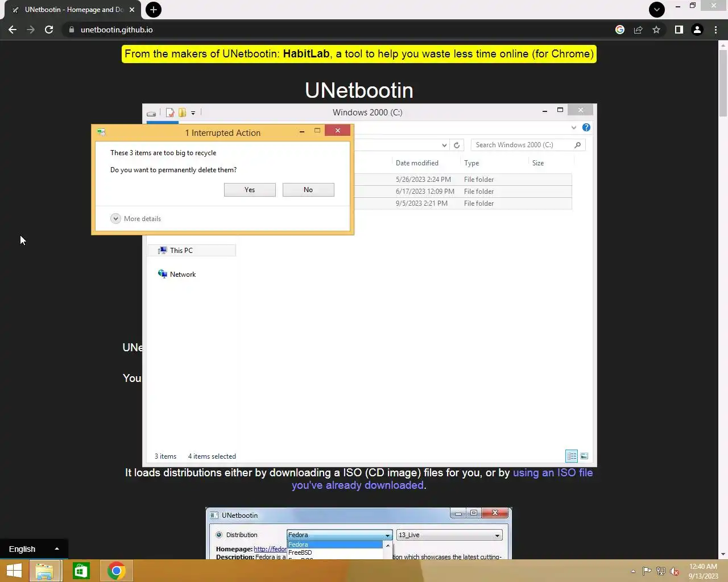Open the Explorer address bar history dropdown
The width and height of the screenshot is (728, 582).
point(444,145)
